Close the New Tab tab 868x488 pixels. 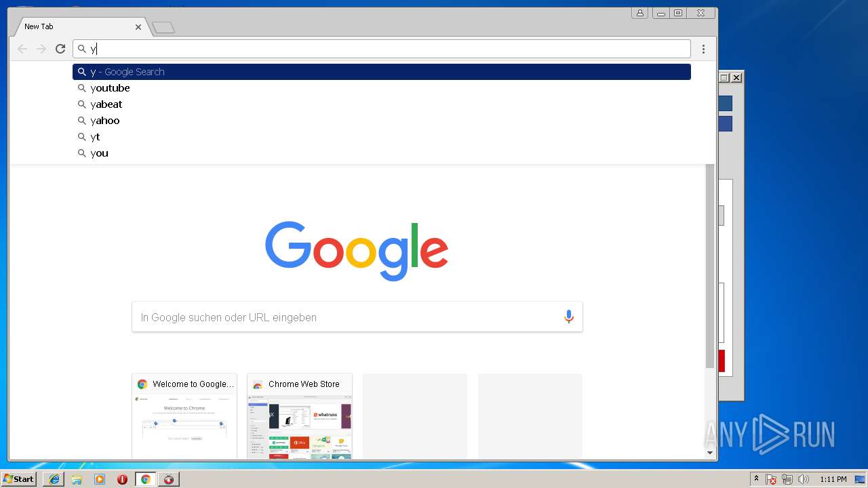(x=138, y=27)
